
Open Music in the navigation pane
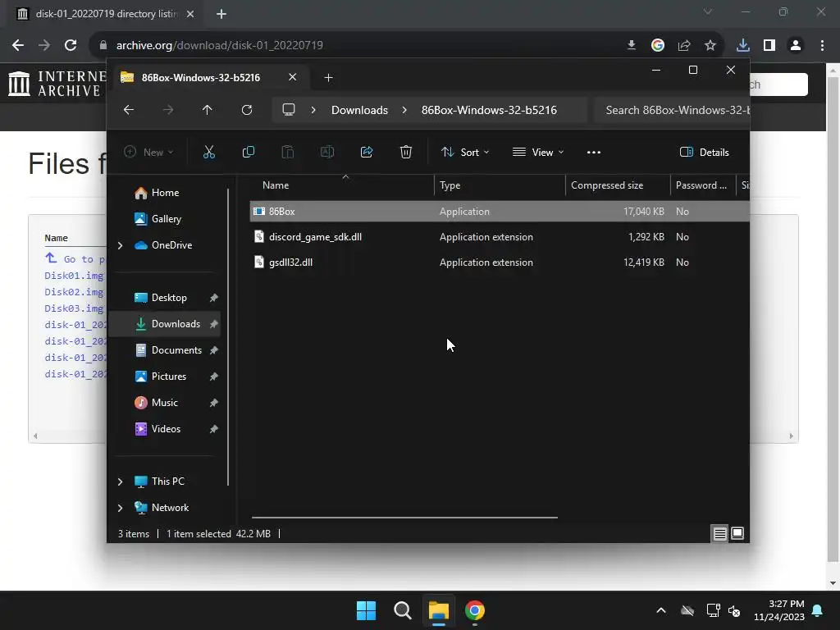[164, 403]
